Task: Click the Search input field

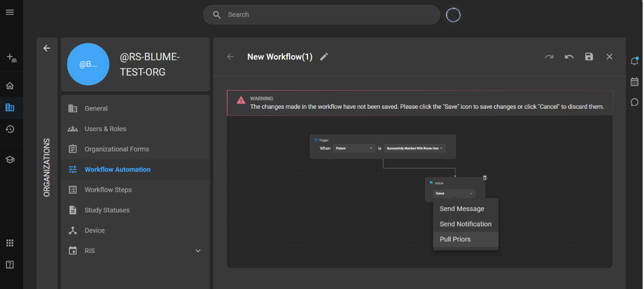Action: [x=327, y=15]
